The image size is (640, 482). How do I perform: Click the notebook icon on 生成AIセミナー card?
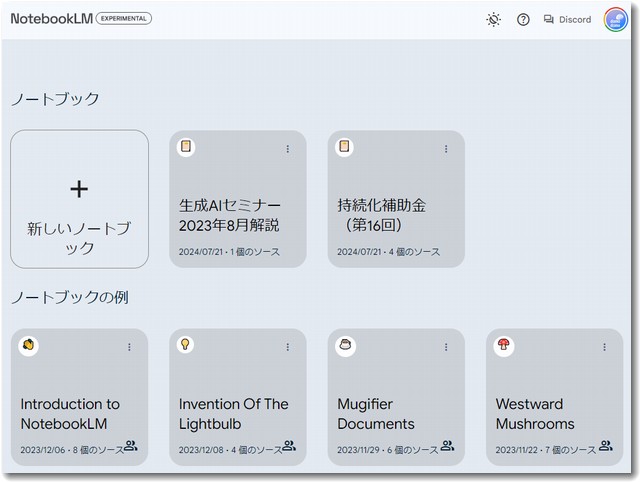click(186, 147)
